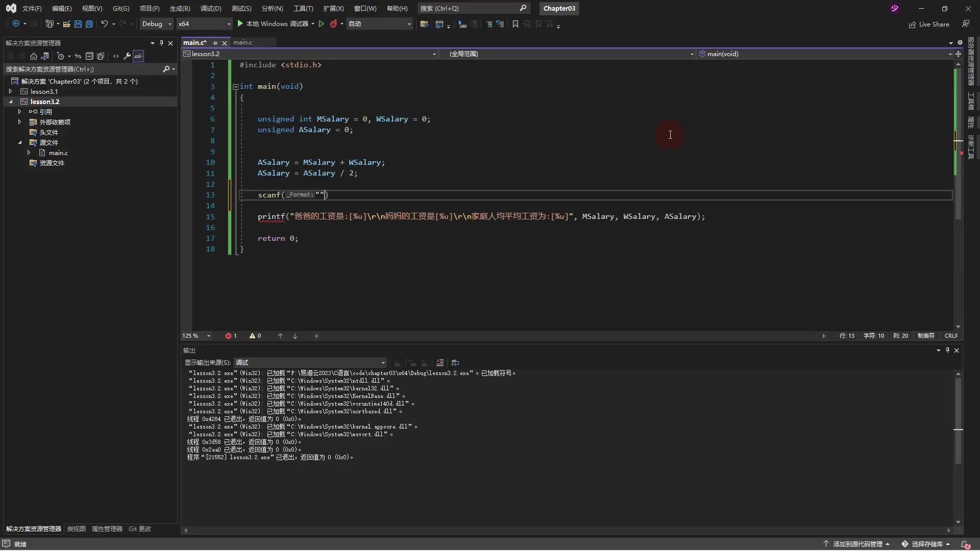Viewport: 980px width, 551px height.
Task: Click the clear all output icon
Action: [439, 363]
